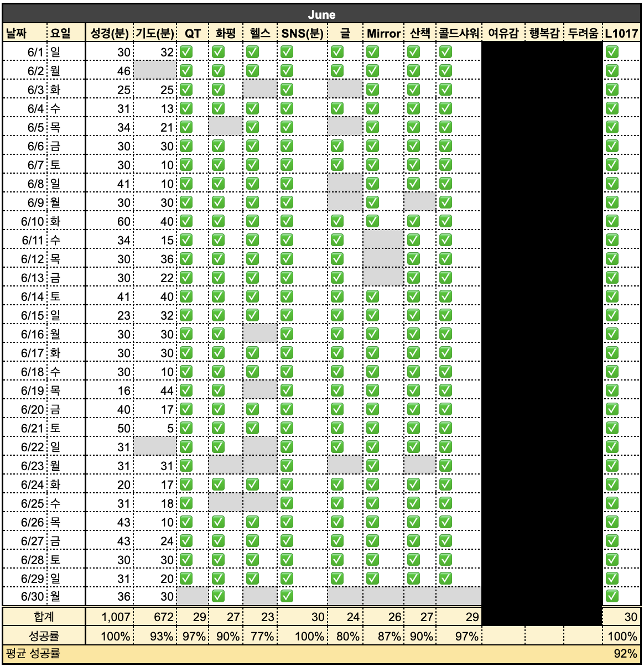This screenshot has width=644, height=667.
Task: Uncheck the 글 checkbox for 6/6
Action: click(x=337, y=146)
